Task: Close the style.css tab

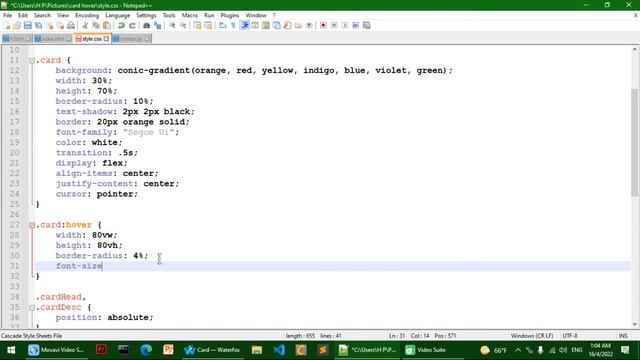Action: click(106, 39)
